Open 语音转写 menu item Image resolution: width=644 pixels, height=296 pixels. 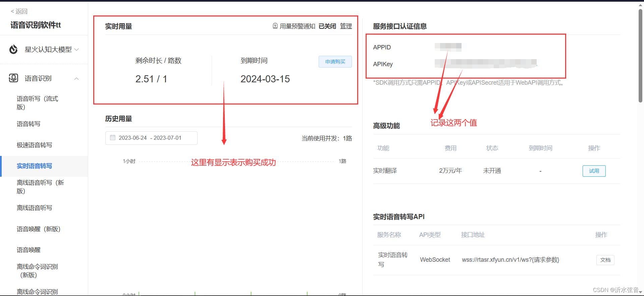pos(29,124)
